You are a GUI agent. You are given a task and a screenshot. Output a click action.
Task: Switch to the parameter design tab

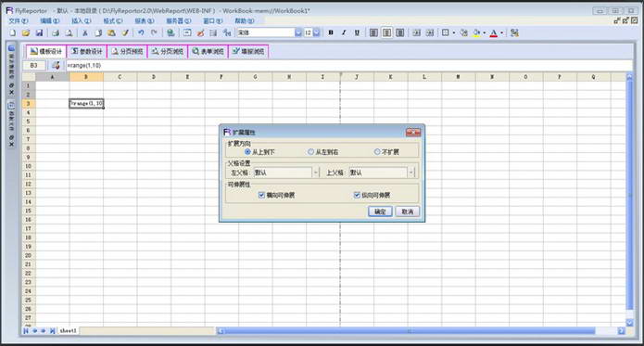(x=87, y=51)
